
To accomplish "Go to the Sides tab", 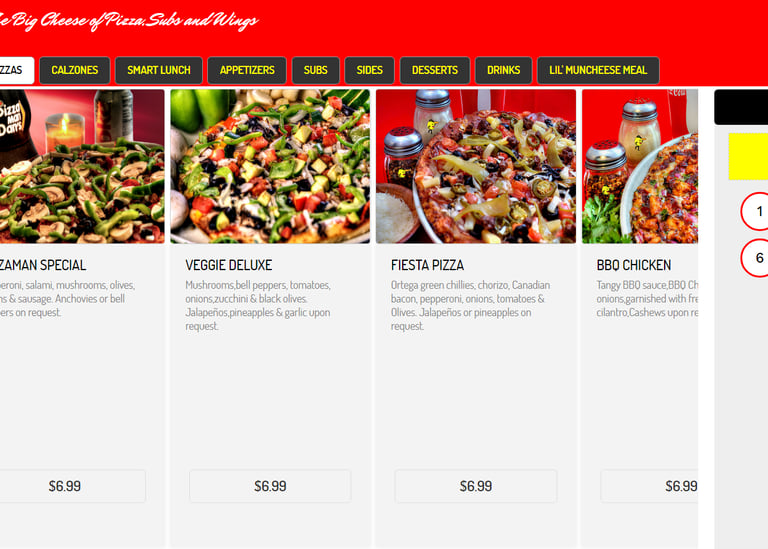I will click(369, 71).
